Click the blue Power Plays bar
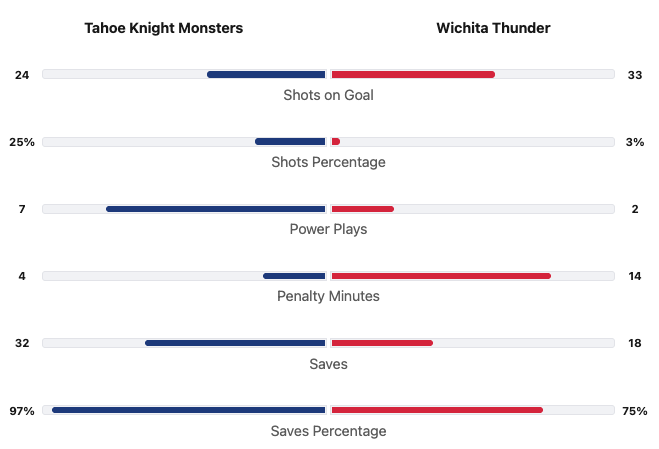Image resolution: width=659 pixels, height=449 pixels. point(216,209)
